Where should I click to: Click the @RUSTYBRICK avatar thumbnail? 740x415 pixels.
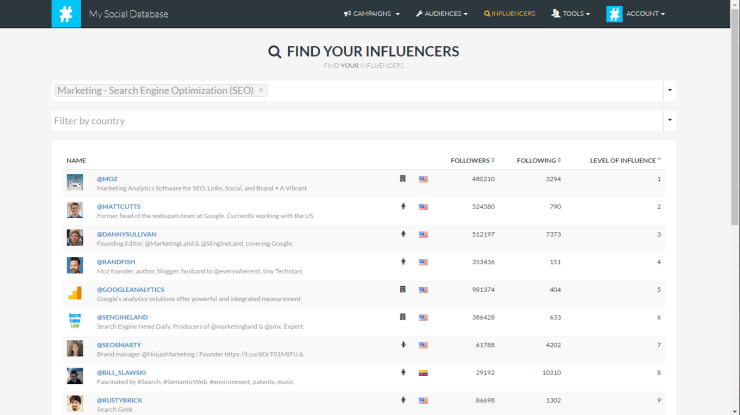coord(75,404)
